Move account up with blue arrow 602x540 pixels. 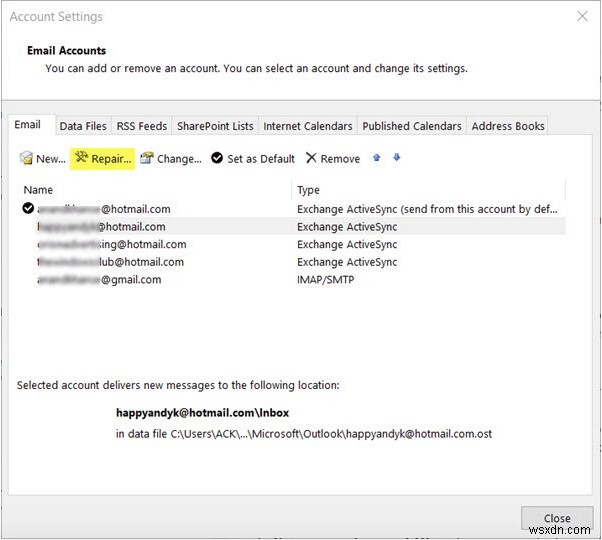tap(377, 157)
